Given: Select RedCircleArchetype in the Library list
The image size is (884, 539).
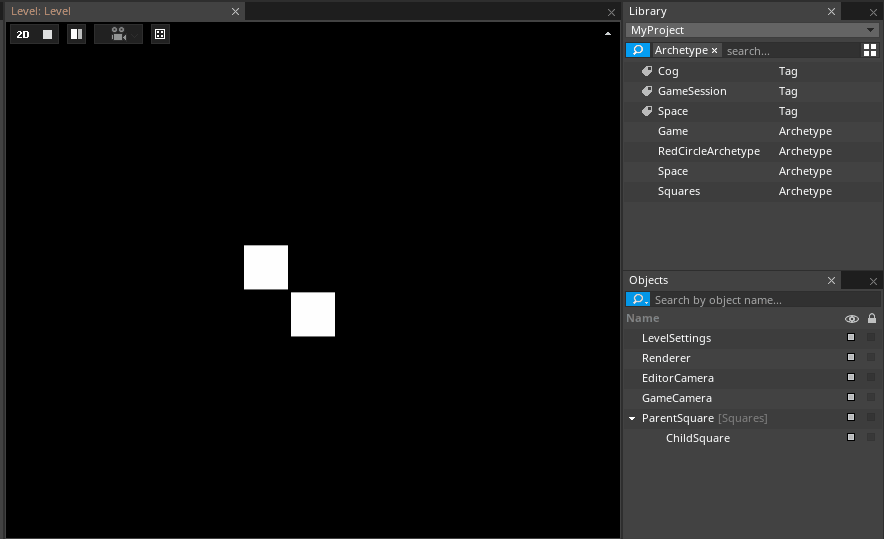Looking at the screenshot, I should (708, 151).
